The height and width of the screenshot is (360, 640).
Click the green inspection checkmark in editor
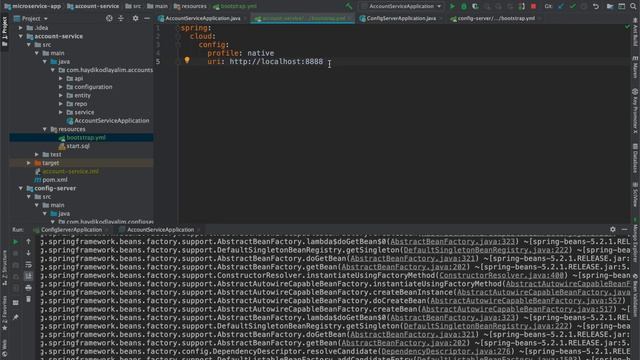pyautogui.click(x=627, y=27)
